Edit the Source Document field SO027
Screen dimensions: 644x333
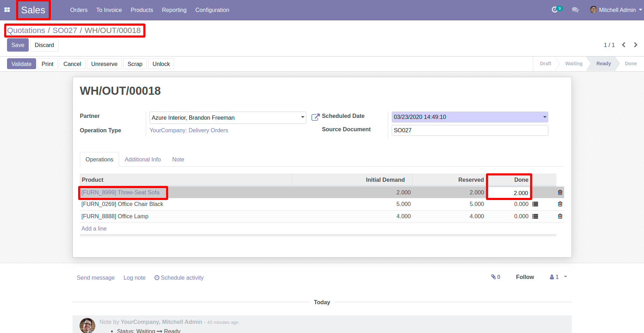pyautogui.click(x=470, y=130)
